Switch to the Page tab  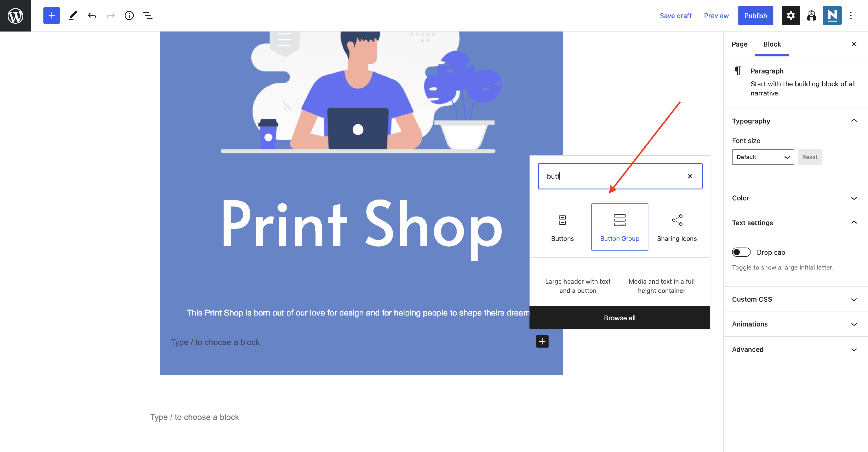pyautogui.click(x=739, y=44)
